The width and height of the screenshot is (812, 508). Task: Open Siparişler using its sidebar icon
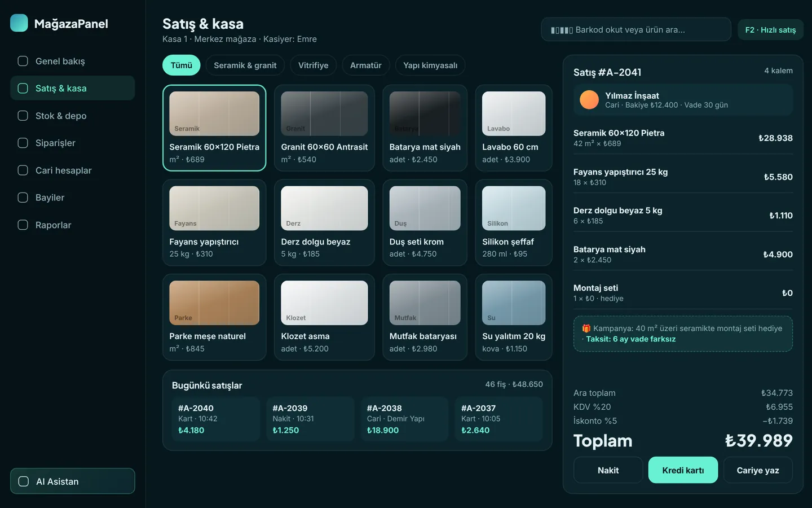click(23, 143)
